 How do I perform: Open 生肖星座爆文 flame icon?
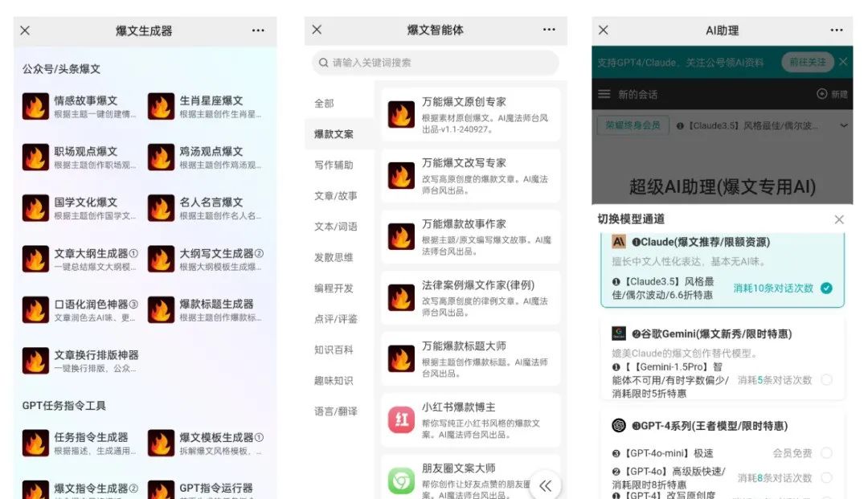click(x=161, y=106)
